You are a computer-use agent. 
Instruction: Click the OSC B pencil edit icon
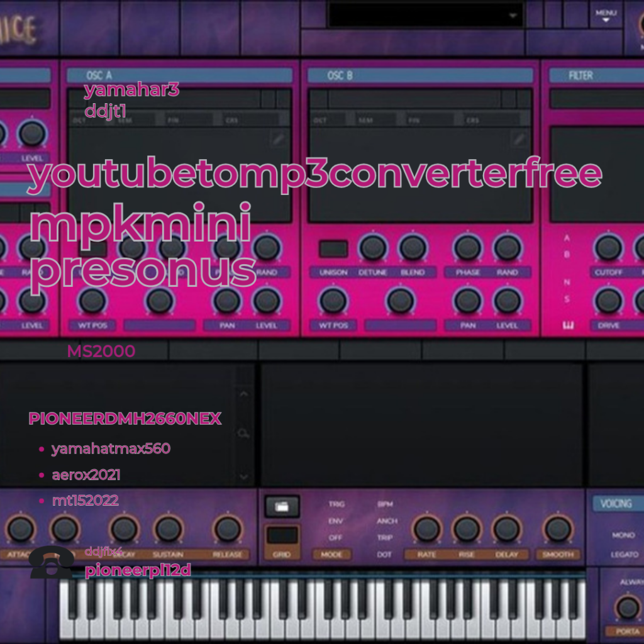coord(519,140)
